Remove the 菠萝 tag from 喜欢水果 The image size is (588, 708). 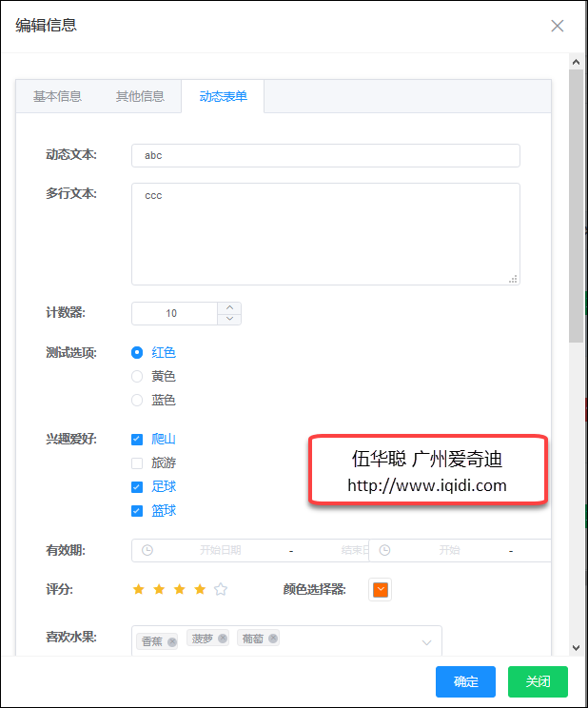[x=223, y=638]
